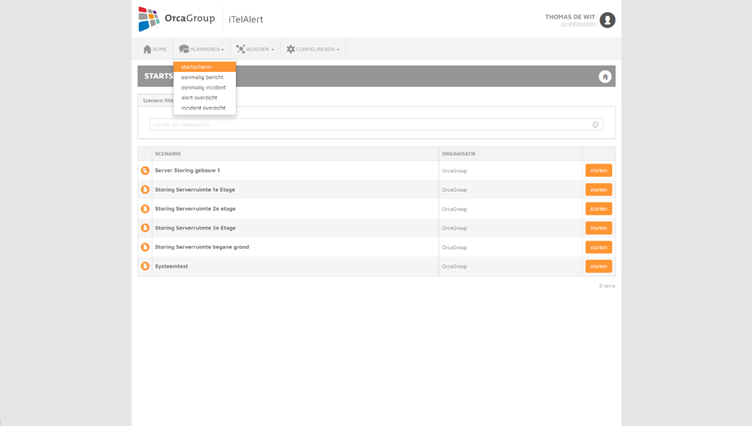Click scenario icon for Storing Serverruimte 3e Etage

pos(145,228)
